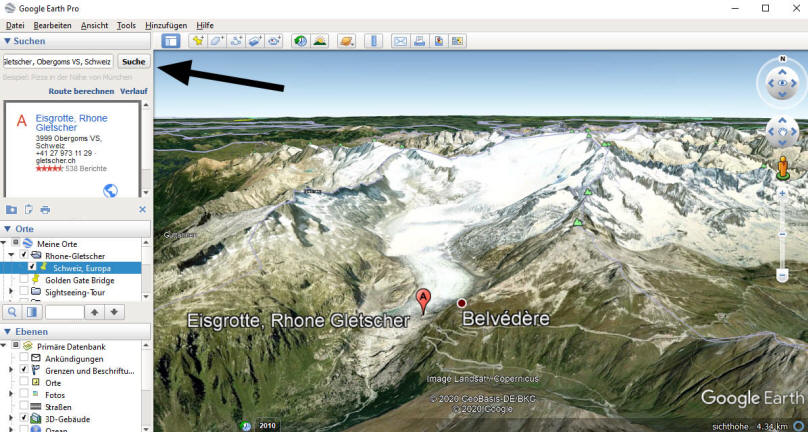Screen dimensions: 808x432
Task: Click the Email envelope toolbar icon
Action: coord(400,41)
